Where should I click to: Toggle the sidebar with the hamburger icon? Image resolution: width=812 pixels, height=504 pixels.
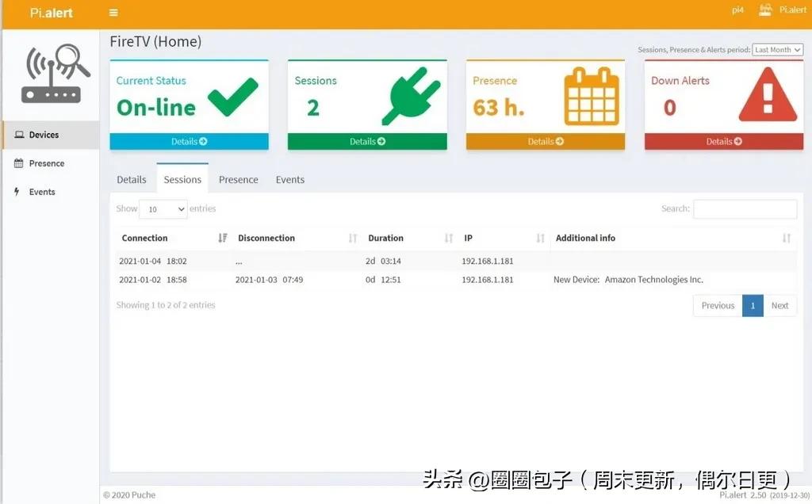pos(113,13)
